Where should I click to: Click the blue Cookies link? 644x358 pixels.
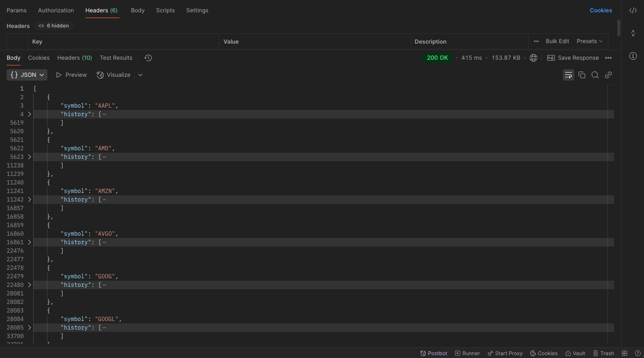click(x=601, y=10)
